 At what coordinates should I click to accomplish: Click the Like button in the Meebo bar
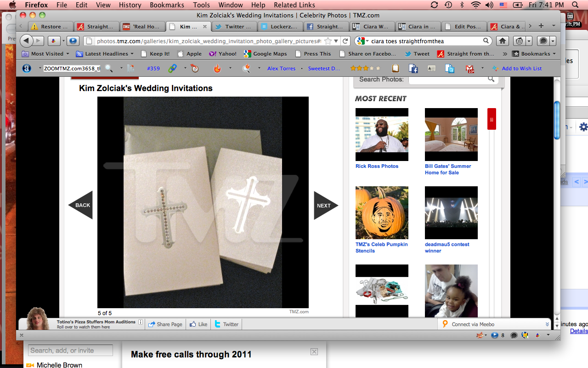(x=198, y=324)
